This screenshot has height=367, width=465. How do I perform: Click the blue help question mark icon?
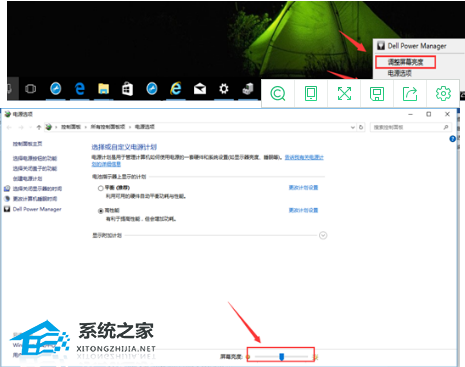point(452,139)
